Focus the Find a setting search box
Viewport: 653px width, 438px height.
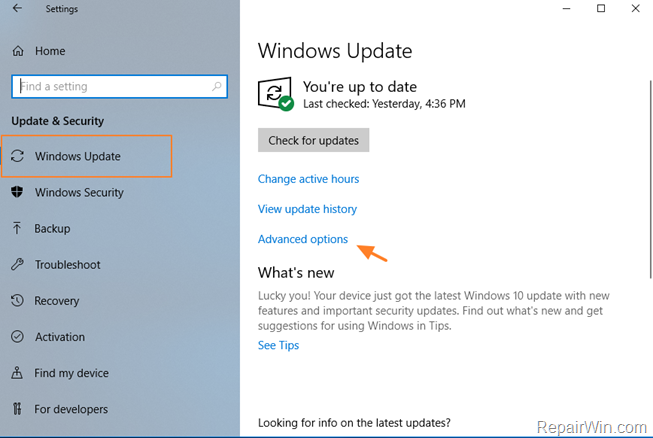tap(120, 86)
